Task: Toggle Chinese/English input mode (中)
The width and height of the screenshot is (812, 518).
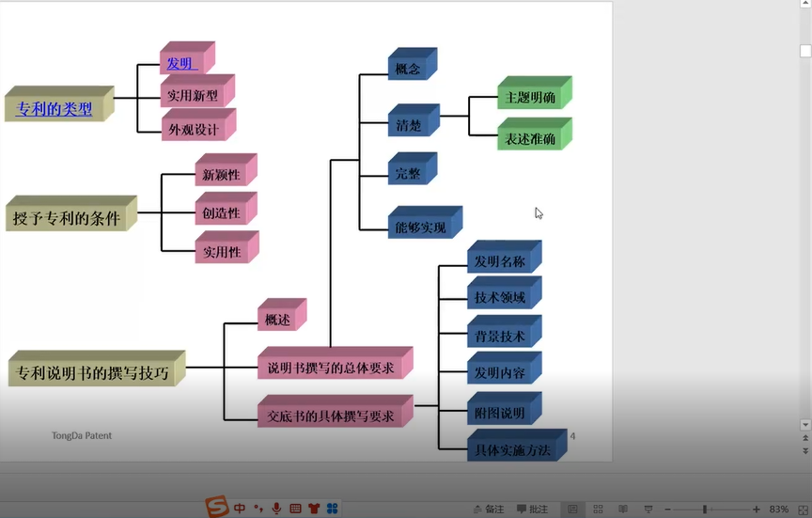Action: pyautogui.click(x=241, y=509)
